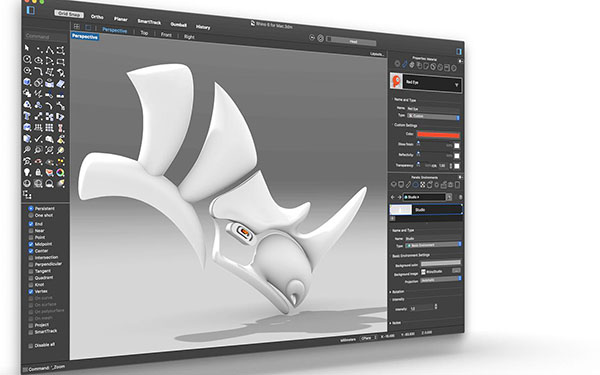
Task: Activate the blue text object tool
Action: (x=27, y=115)
